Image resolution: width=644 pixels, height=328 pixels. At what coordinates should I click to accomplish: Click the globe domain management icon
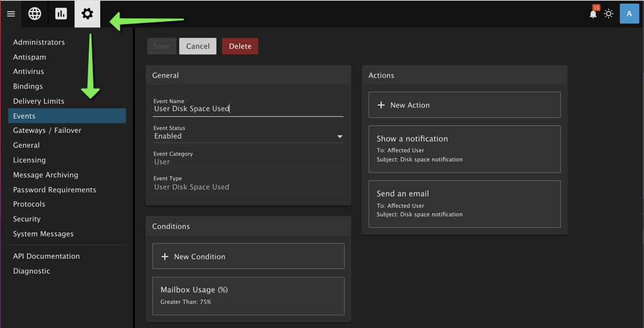point(35,14)
